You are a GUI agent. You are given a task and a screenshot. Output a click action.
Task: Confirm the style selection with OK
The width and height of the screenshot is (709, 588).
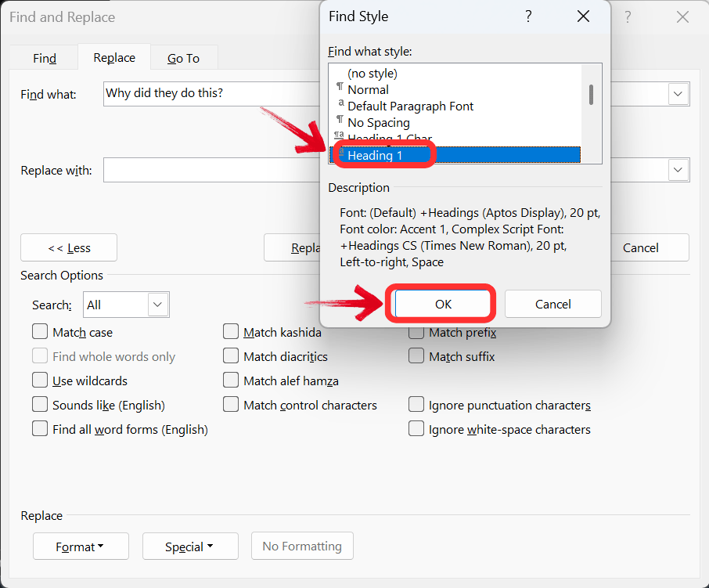[441, 304]
